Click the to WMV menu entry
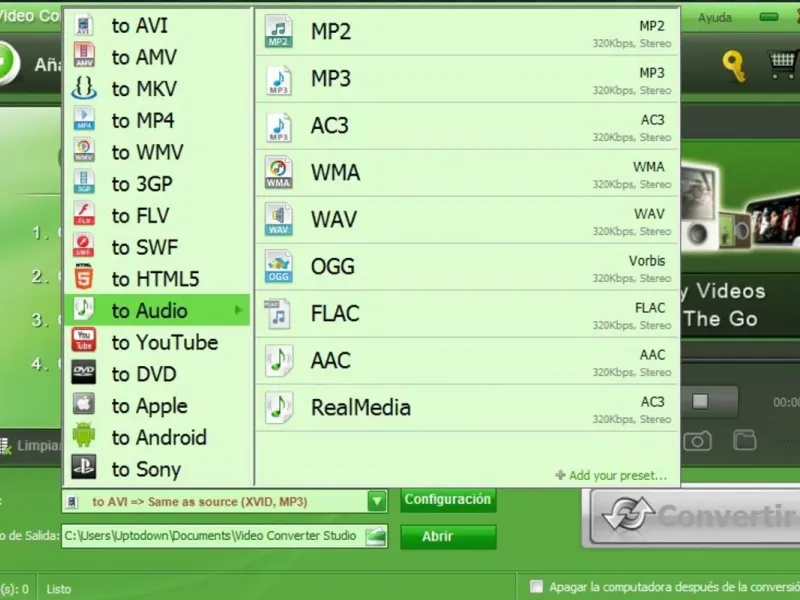The image size is (800, 600). coord(158,152)
